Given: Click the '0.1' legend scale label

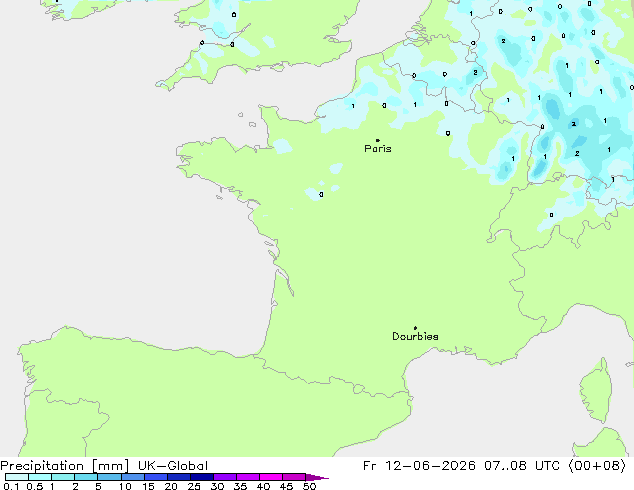Looking at the screenshot, I should [11, 486].
